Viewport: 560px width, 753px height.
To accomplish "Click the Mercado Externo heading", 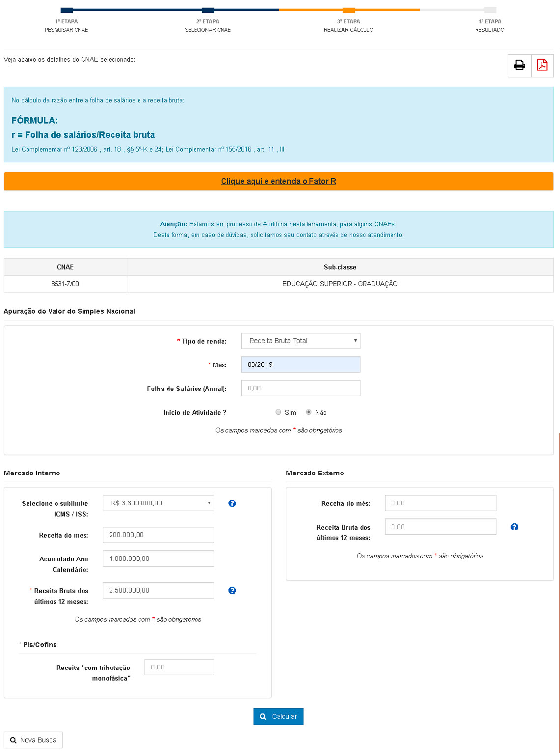I will point(315,473).
